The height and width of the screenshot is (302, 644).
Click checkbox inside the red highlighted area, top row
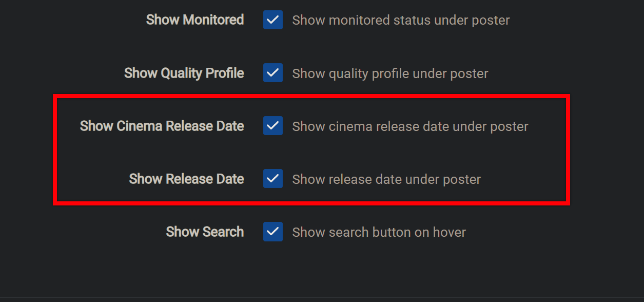pyautogui.click(x=272, y=126)
